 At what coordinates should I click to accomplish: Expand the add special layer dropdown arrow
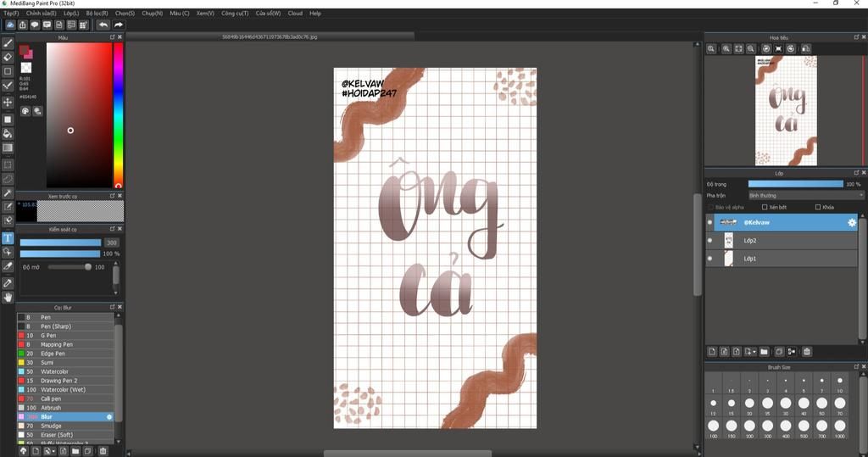[754, 351]
